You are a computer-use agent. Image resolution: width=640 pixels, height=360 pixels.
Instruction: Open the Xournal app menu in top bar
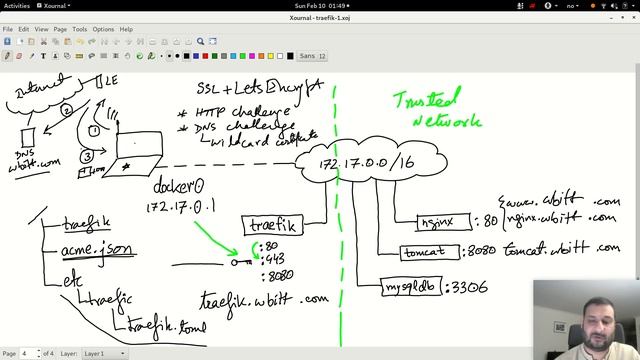[53, 6]
